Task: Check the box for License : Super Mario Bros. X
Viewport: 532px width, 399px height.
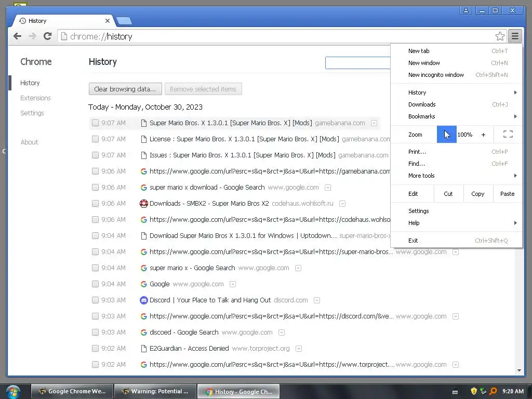Action: click(x=96, y=139)
